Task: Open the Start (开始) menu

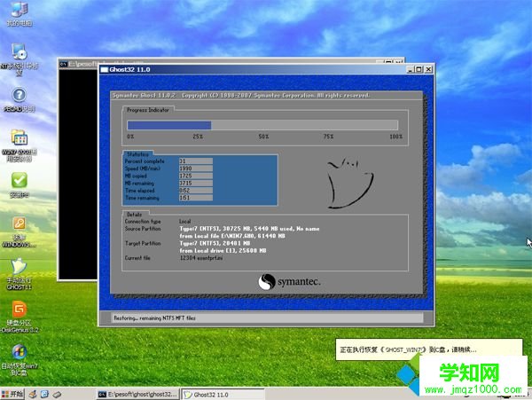Action: click(12, 394)
